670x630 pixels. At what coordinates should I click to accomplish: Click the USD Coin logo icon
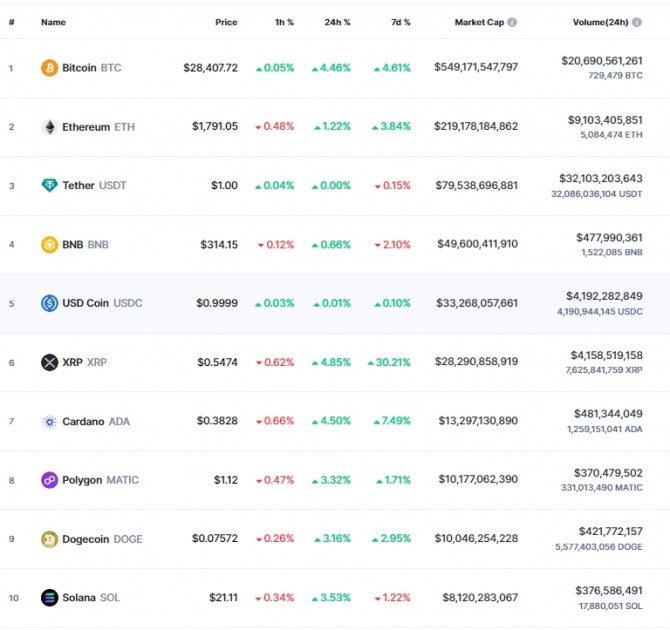pyautogui.click(x=50, y=303)
